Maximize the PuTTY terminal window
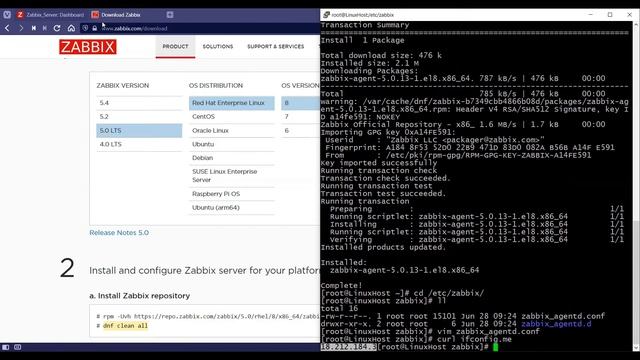Viewport: 640px width, 360px height. point(610,15)
